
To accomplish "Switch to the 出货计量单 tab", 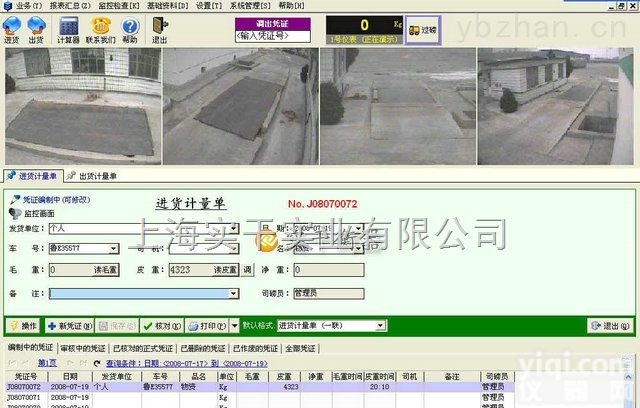I will click(92, 176).
